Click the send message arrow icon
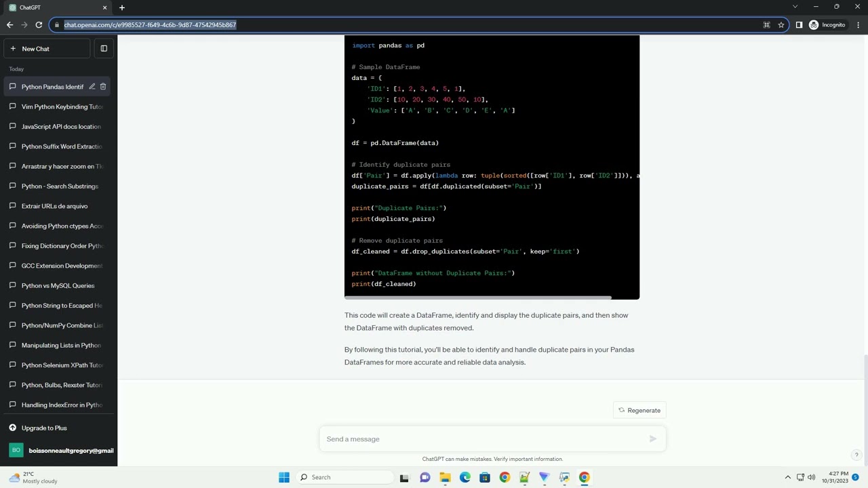Screen dimensions: 868x488 [x=653, y=439]
